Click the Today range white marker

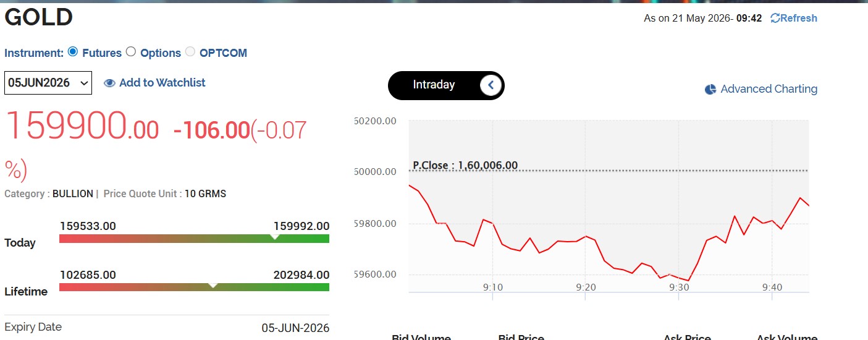(x=275, y=237)
